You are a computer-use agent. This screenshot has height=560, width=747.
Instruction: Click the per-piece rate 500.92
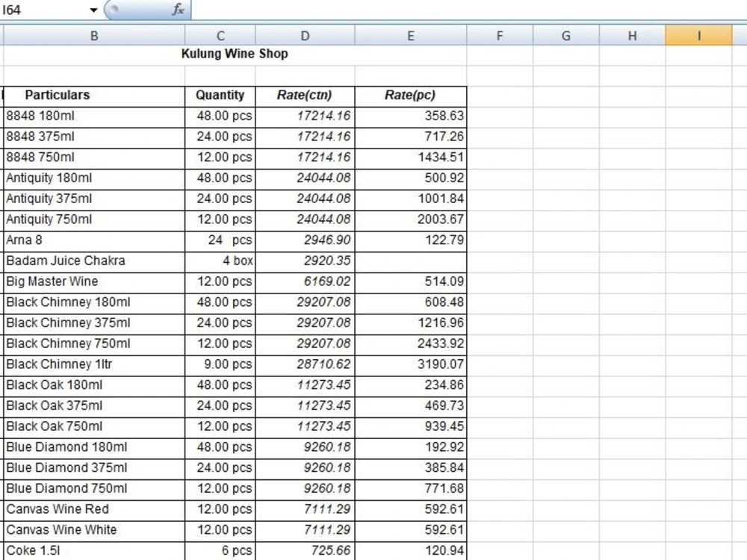[x=411, y=178]
